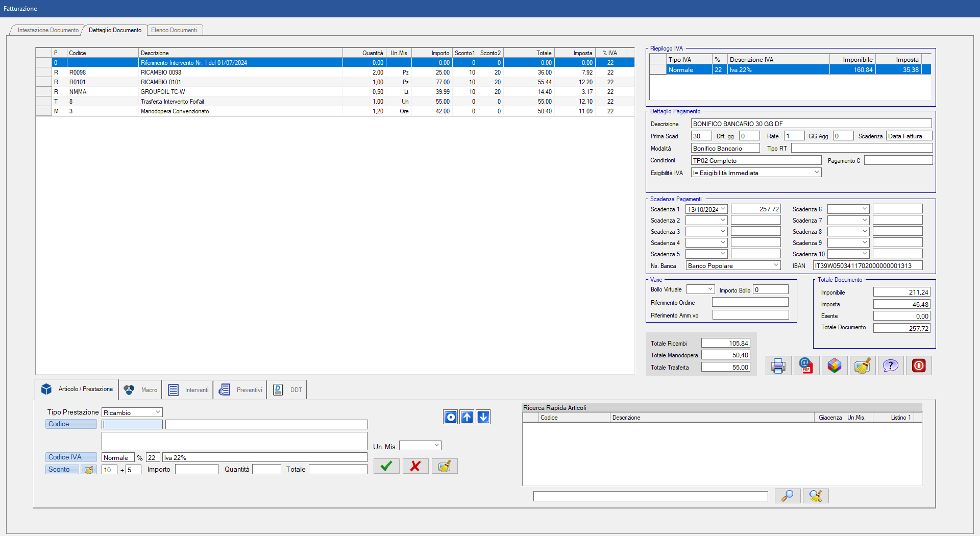This screenshot has height=536, width=980.
Task: Confirm the row with green checkmark
Action: point(386,466)
